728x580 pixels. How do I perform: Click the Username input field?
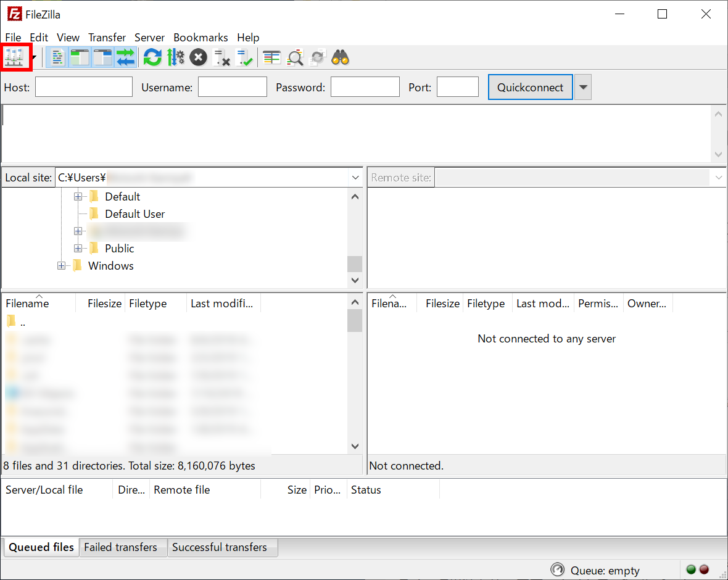pos(233,87)
